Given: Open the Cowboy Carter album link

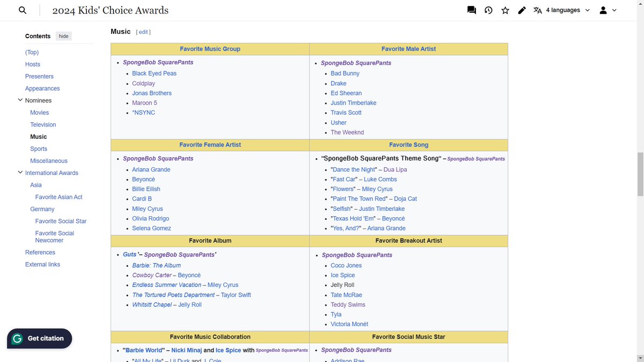Looking at the screenshot, I should click(x=152, y=275).
